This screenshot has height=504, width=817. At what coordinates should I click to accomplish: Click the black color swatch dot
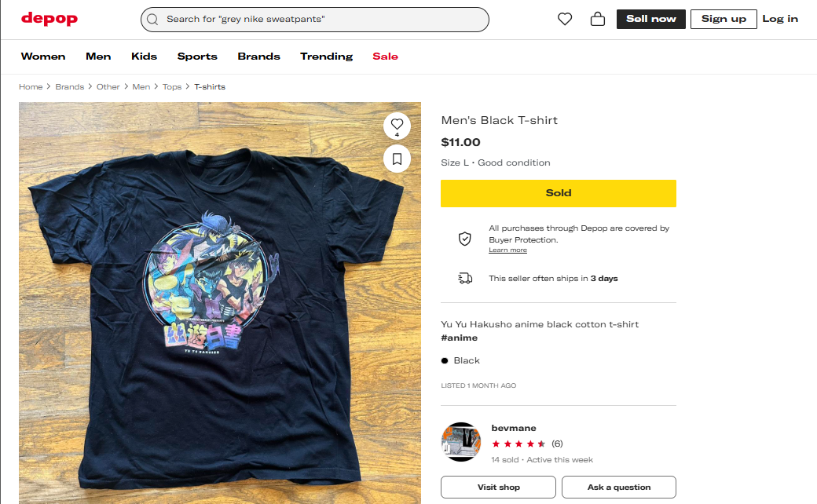(445, 361)
